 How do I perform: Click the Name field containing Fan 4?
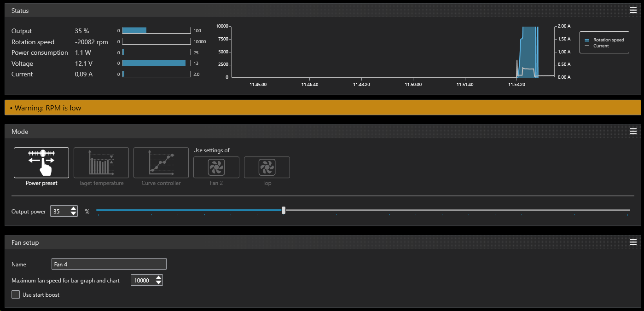click(109, 264)
